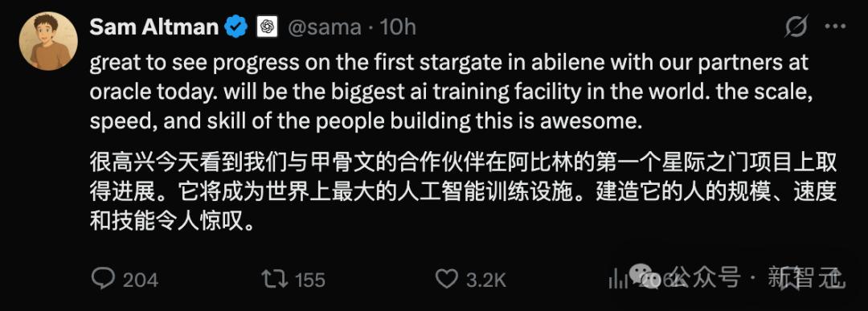Click the @sama handle
Viewport: 868px width, 311px height.
[x=325, y=27]
